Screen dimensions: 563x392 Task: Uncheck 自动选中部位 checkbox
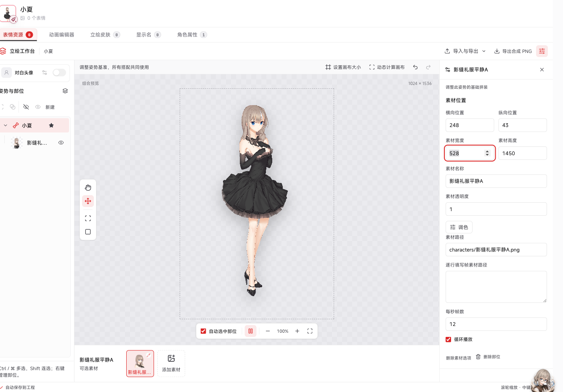coord(203,331)
